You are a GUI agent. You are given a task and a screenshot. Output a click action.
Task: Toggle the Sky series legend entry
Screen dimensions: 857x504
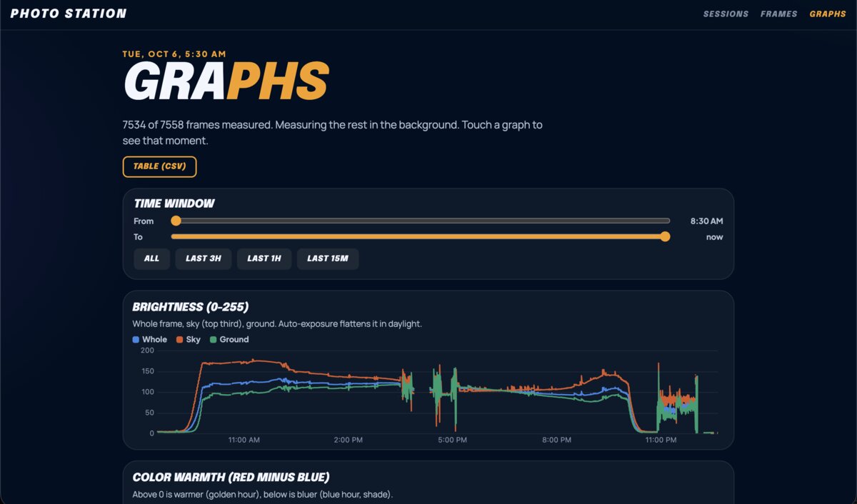click(188, 340)
